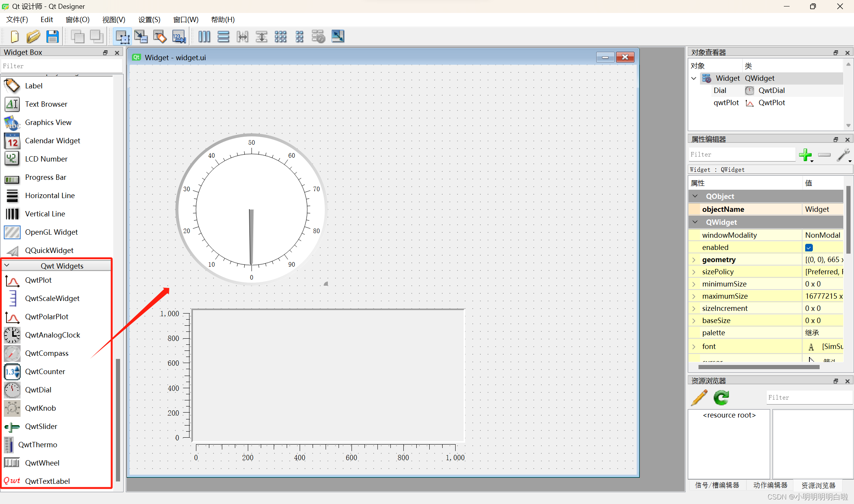This screenshot has width=854, height=504.
Task: Switch to 动作编辑器 tab
Action: point(770,485)
